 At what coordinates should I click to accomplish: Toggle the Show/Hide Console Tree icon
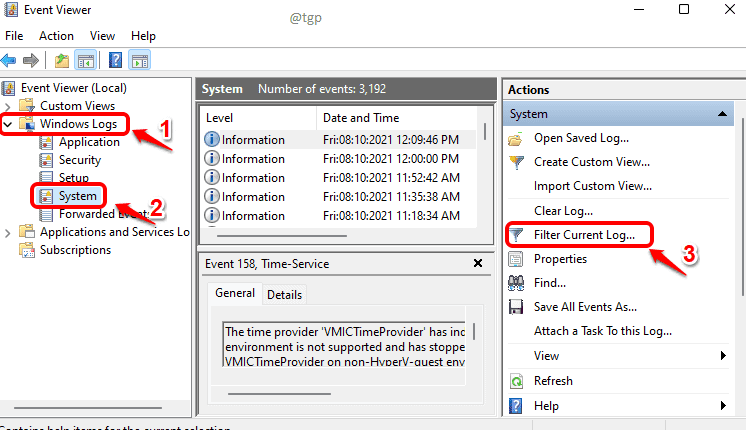click(x=86, y=60)
